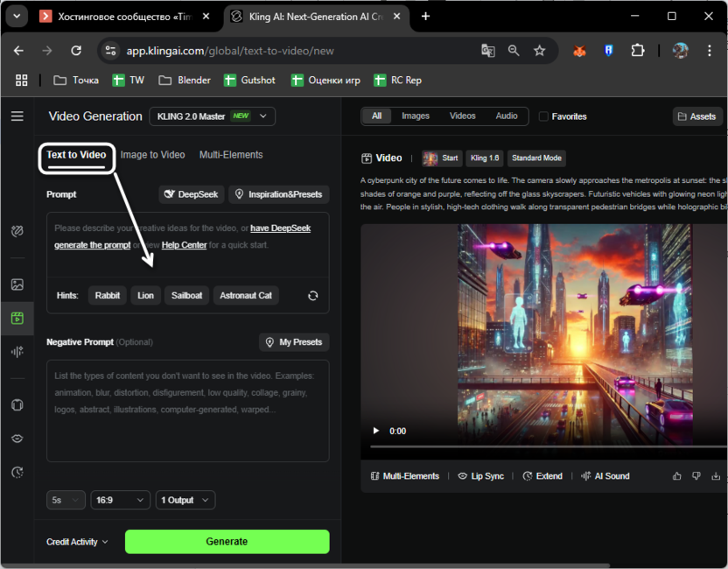Viewport: 728px width, 569px height.
Task: Open the Help Center link
Action: pyautogui.click(x=184, y=245)
